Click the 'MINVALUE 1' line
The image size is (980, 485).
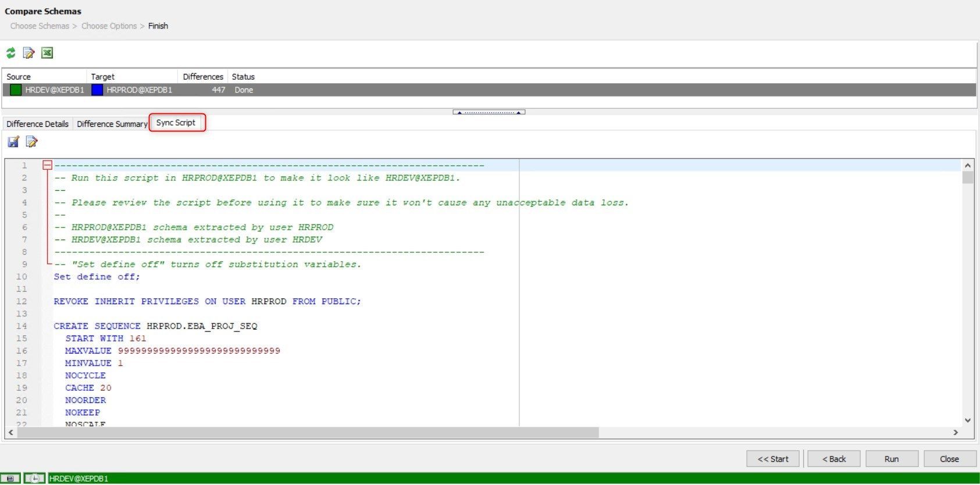94,363
